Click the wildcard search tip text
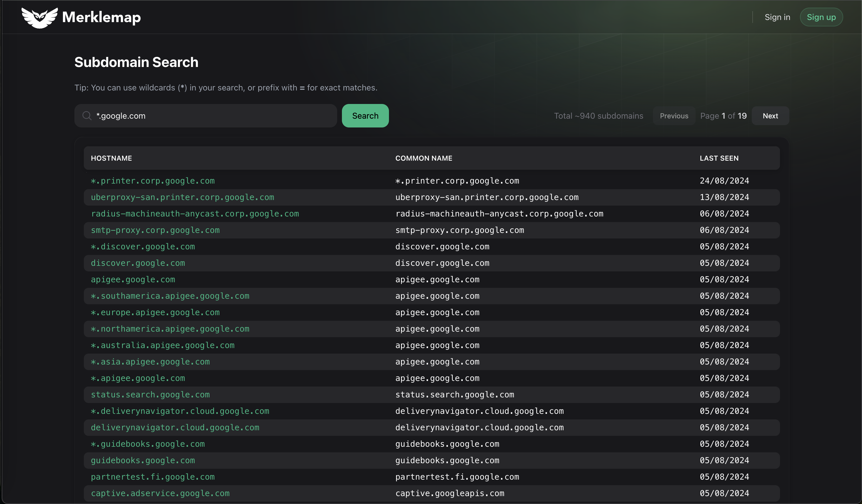Screen dimensions: 862x504 click(226, 88)
